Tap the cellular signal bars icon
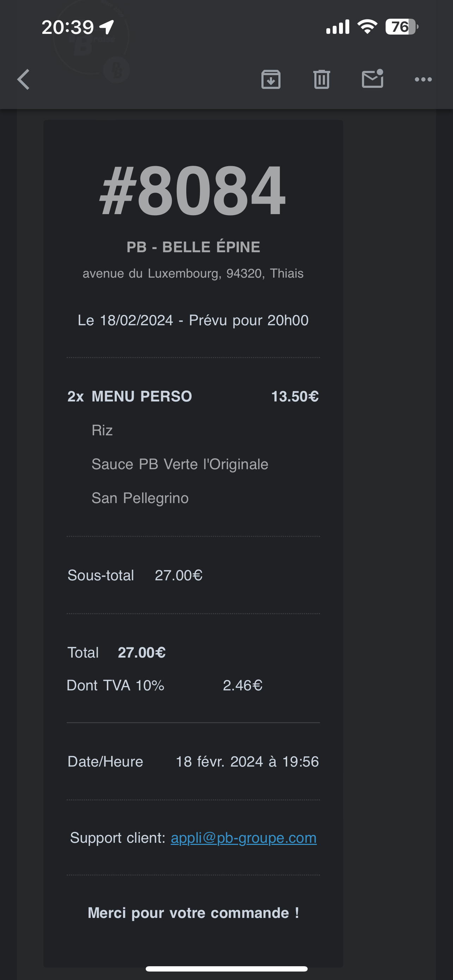The width and height of the screenshot is (453, 980). click(x=338, y=27)
